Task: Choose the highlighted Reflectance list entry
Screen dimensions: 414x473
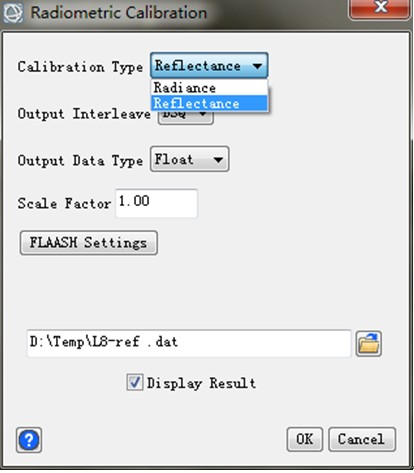Action: [209, 103]
